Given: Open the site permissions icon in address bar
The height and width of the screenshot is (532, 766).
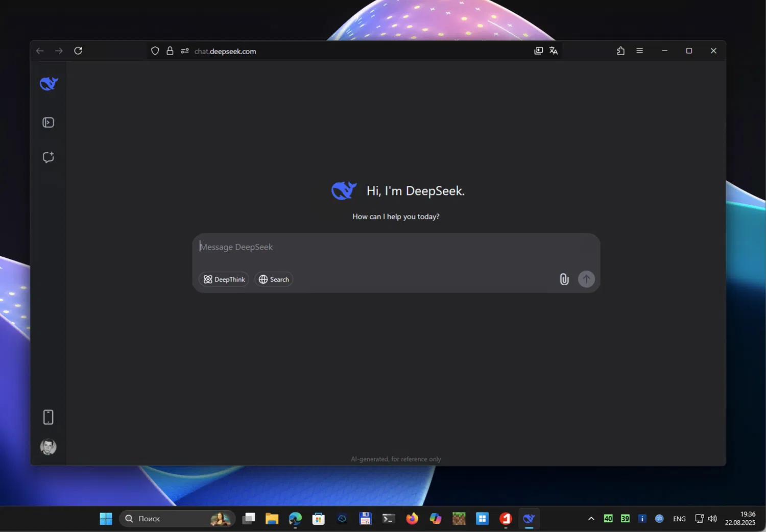Looking at the screenshot, I should coord(185,51).
